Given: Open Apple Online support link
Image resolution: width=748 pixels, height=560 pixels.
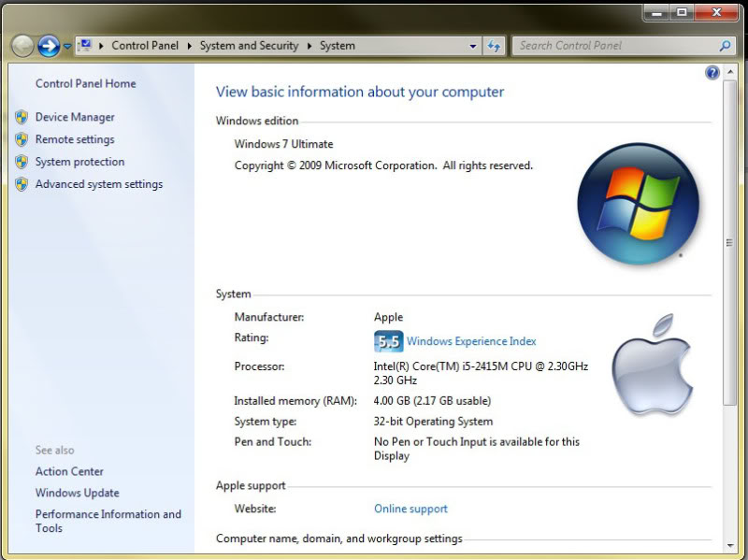Looking at the screenshot, I should [410, 509].
